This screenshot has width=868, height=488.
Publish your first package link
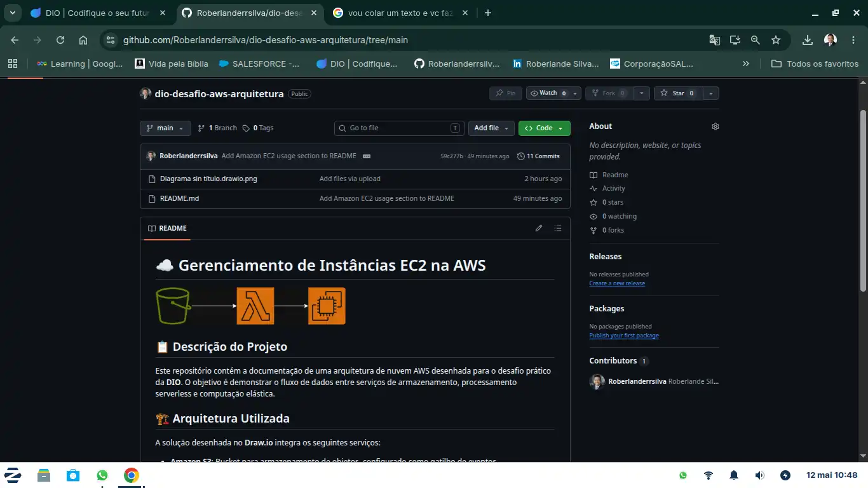(624, 335)
